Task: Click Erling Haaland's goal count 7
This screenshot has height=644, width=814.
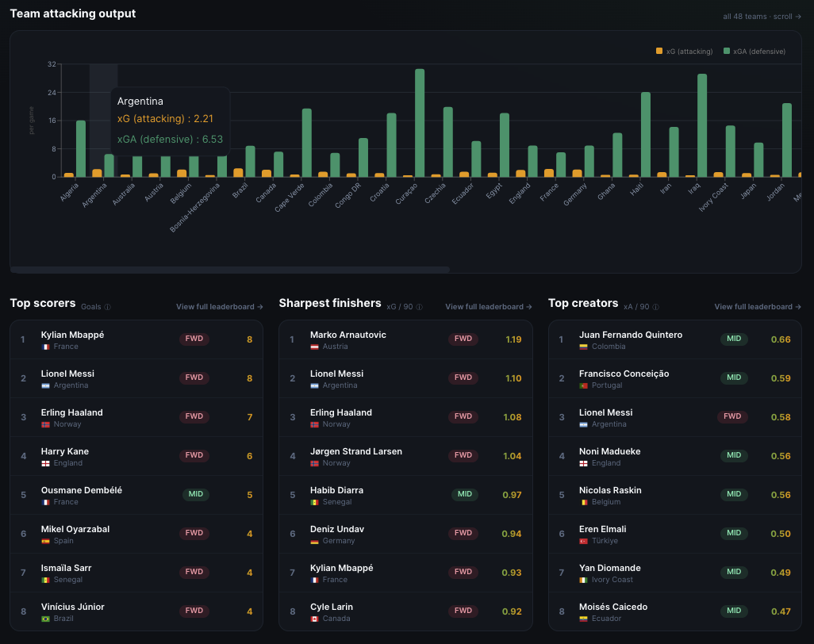Action: pos(250,417)
